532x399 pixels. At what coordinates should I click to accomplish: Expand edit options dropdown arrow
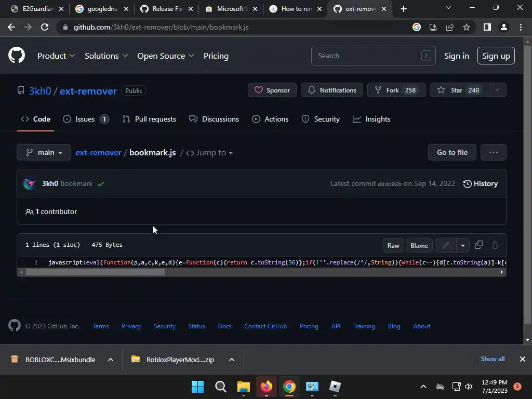pos(463,245)
